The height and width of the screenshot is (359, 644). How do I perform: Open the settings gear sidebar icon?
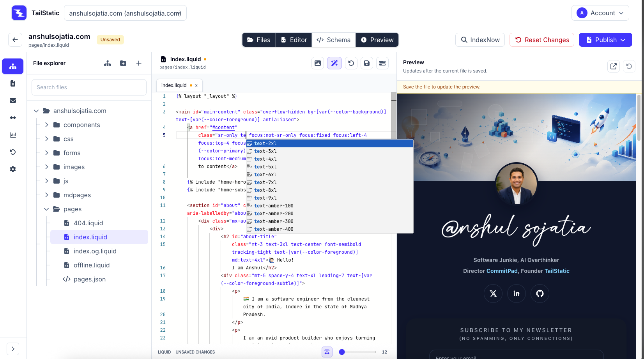coord(13,169)
